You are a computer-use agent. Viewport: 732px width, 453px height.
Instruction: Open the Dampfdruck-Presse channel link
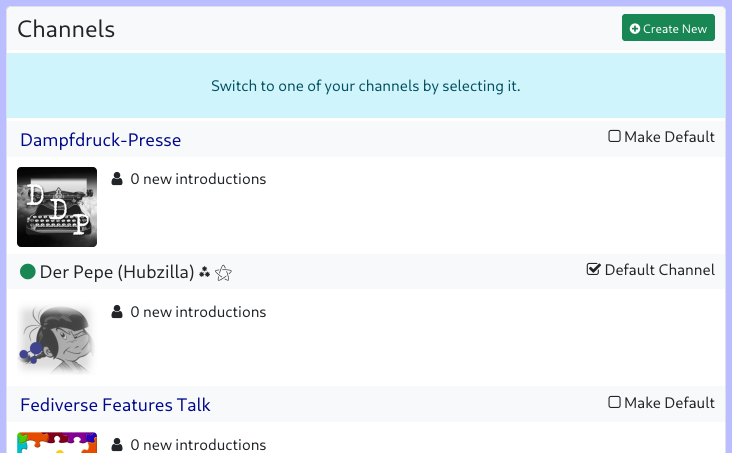(101, 140)
